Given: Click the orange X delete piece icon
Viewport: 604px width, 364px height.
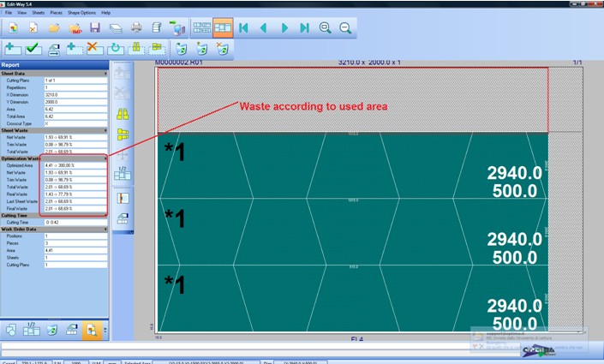Looking at the screenshot, I should [x=95, y=49].
